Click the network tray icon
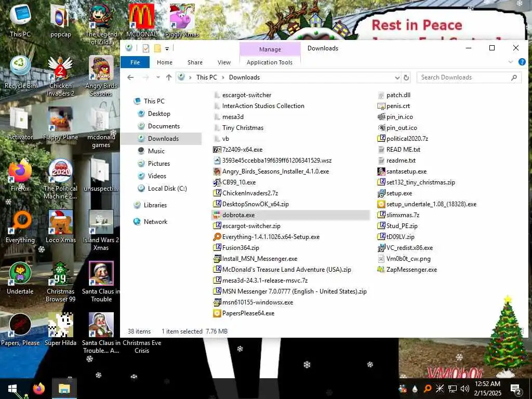Image resolution: width=532 pixels, height=399 pixels. click(453, 389)
